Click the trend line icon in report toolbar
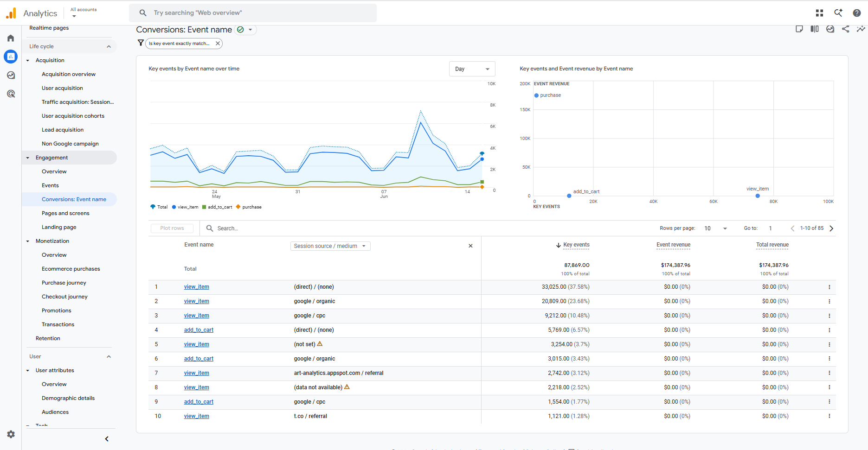Viewport: 868px width, 450px height. [861, 29]
